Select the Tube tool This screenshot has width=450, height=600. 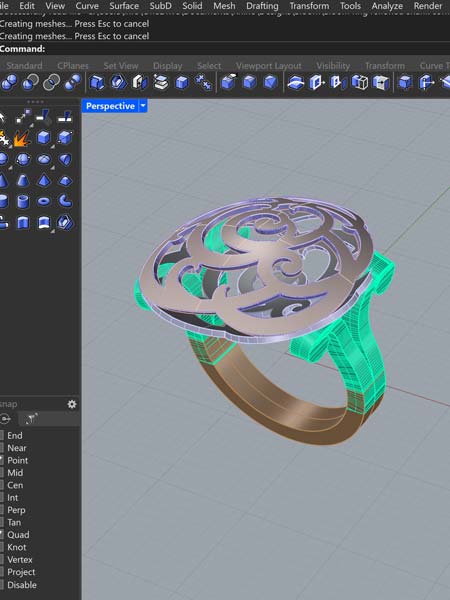23,201
